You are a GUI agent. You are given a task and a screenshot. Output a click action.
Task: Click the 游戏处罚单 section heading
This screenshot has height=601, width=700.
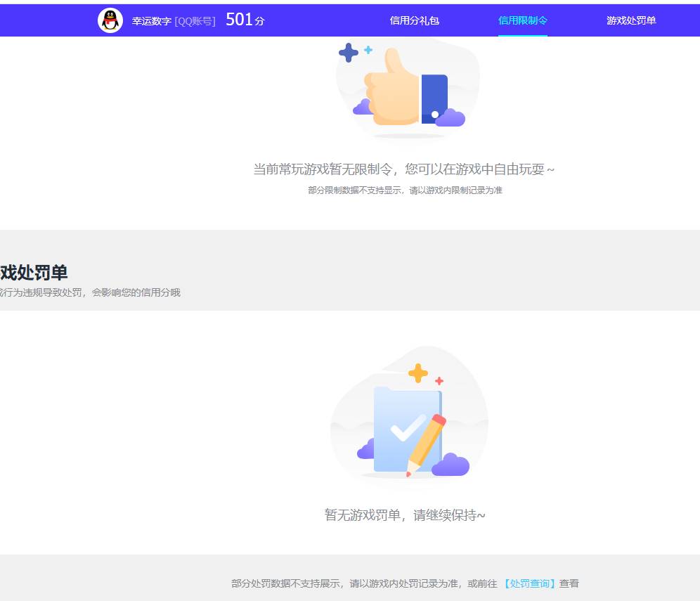point(33,273)
